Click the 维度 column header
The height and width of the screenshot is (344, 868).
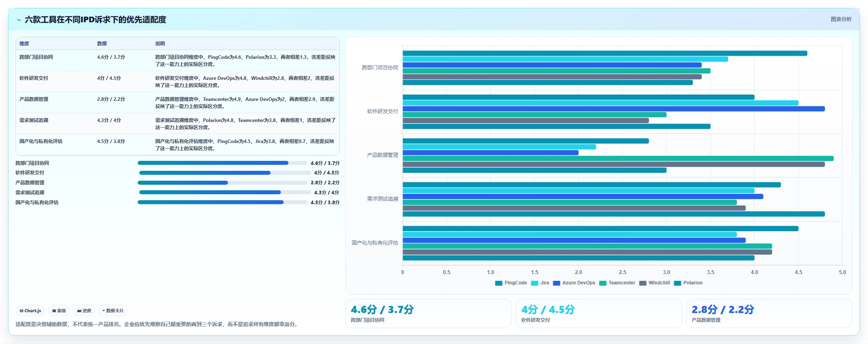pos(24,44)
